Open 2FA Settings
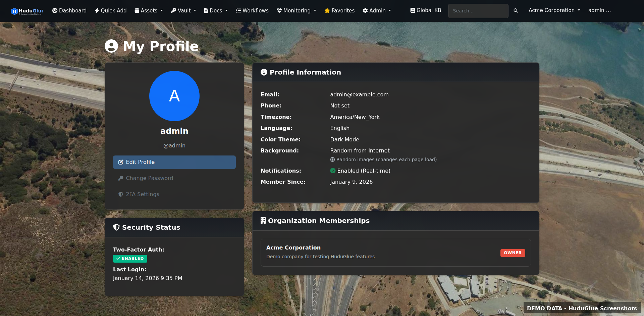This screenshot has height=316, width=644. (x=174, y=194)
